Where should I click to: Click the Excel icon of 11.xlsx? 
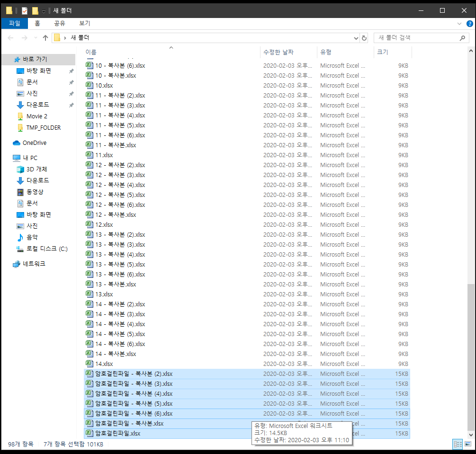coord(89,155)
